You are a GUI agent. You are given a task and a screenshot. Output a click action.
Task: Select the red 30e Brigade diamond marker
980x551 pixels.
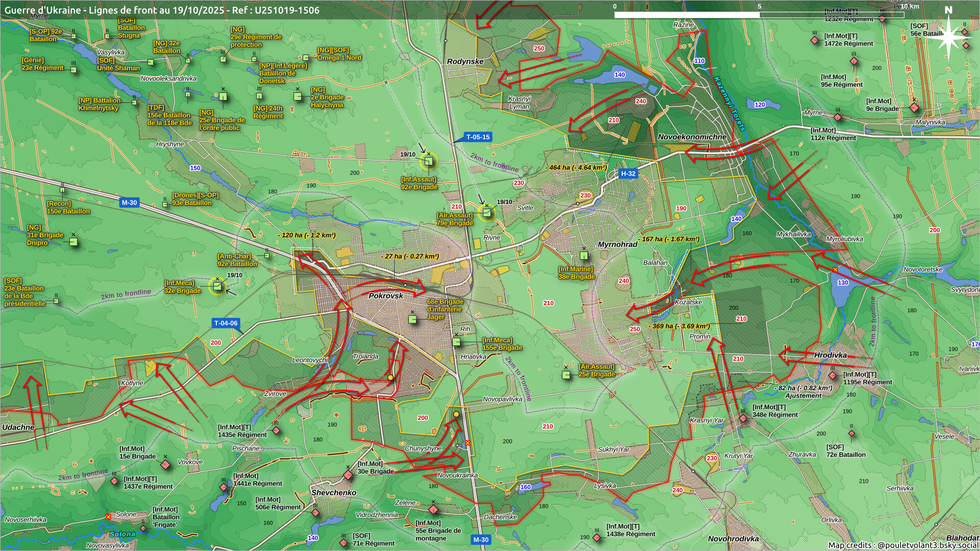(348, 475)
